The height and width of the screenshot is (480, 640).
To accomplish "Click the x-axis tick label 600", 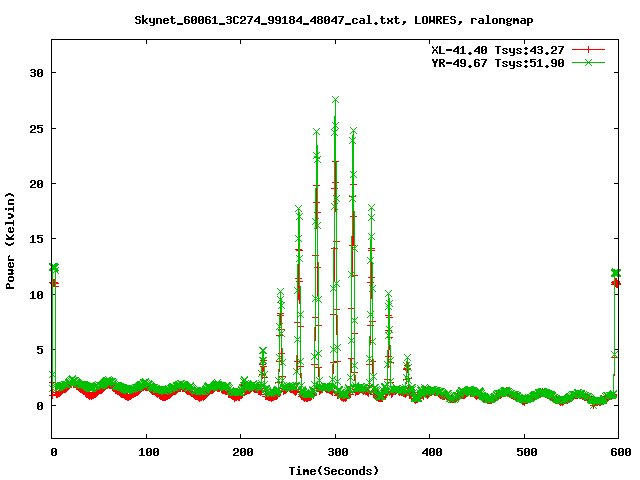I will (621, 452).
